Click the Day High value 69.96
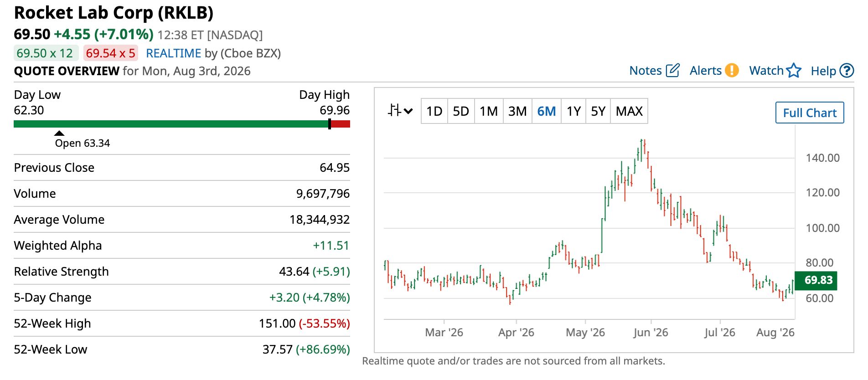The height and width of the screenshot is (380, 868). pos(335,110)
